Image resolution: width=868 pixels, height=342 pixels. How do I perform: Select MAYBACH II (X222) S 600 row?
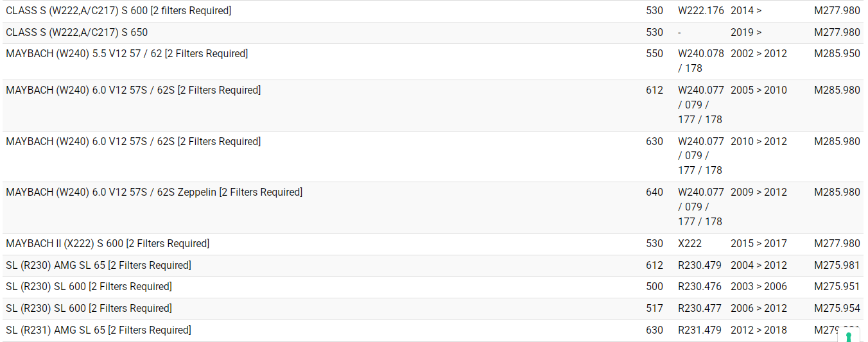[x=107, y=244]
